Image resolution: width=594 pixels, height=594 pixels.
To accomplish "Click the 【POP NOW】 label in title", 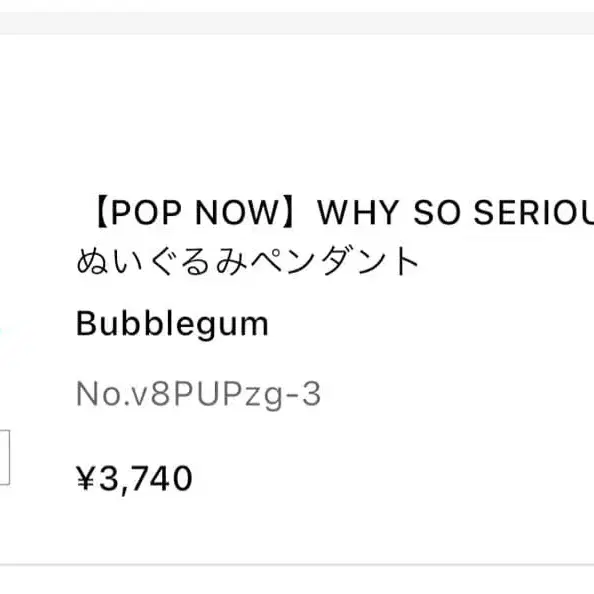I will [x=196, y=212].
